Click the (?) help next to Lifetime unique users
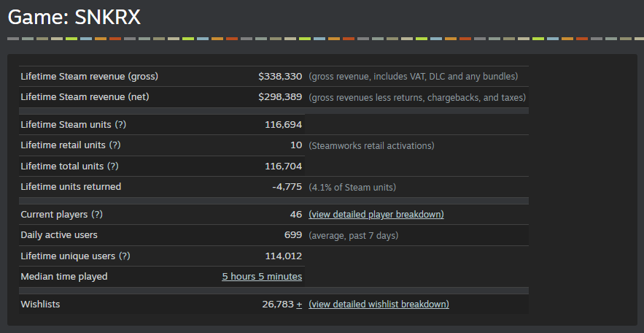 (x=125, y=256)
